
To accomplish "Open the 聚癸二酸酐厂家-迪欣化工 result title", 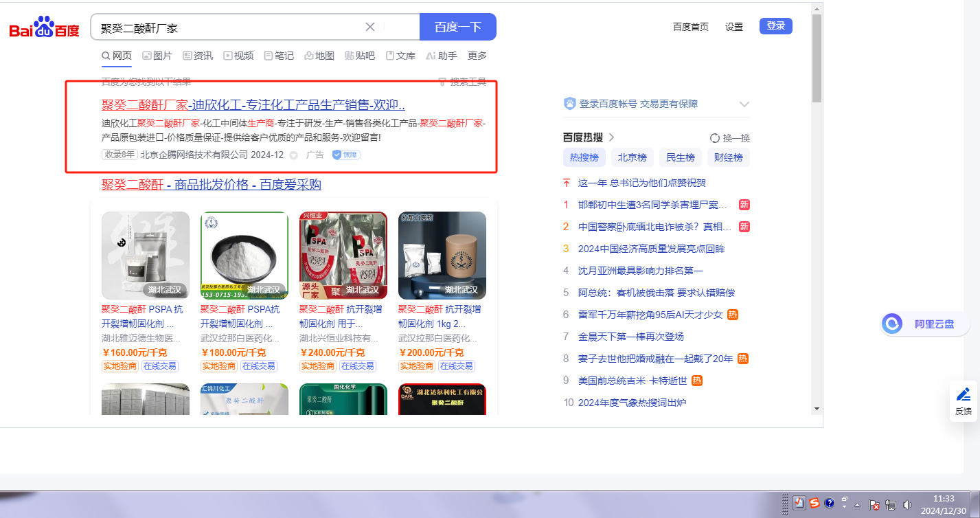I will coord(253,105).
